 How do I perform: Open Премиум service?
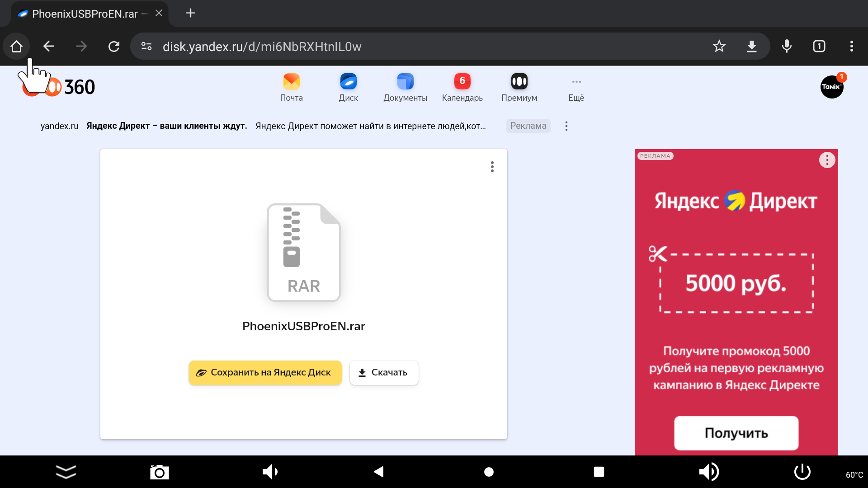(519, 88)
